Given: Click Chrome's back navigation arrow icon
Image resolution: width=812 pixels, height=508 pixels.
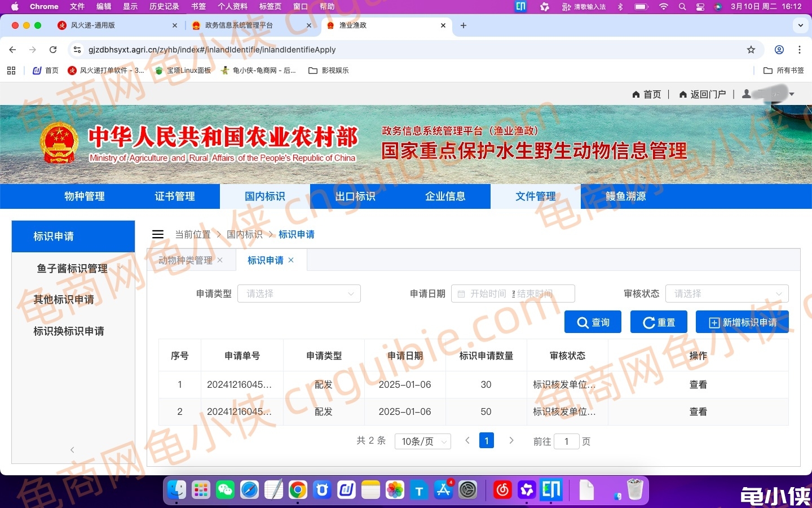Looking at the screenshot, I should pyautogui.click(x=12, y=50).
